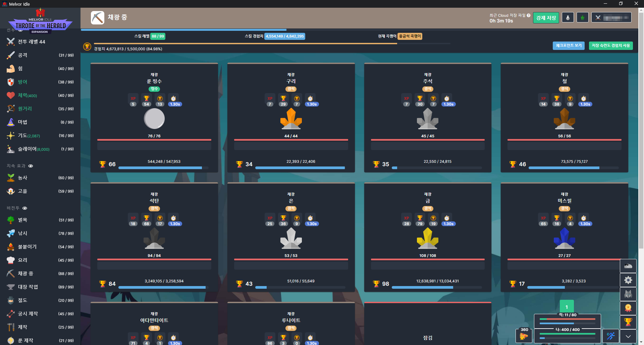
Task: Click the blue running man icon
Action: 610,336
